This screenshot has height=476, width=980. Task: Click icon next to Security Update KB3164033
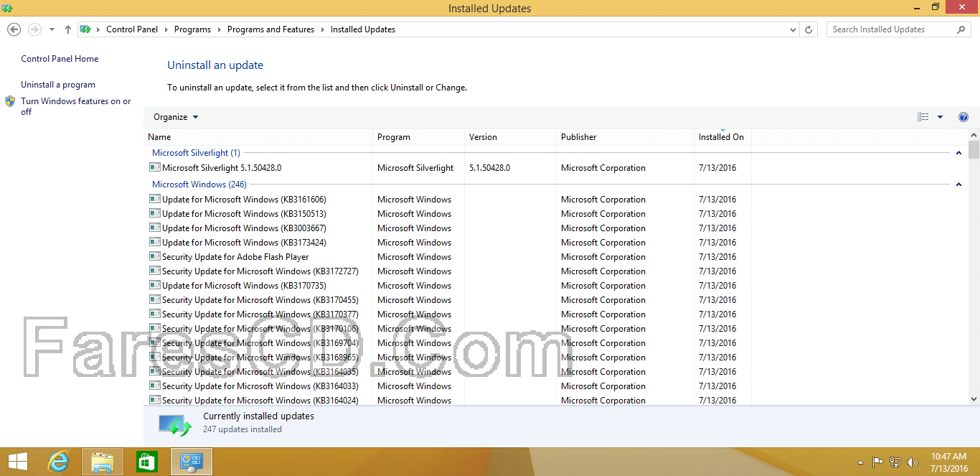click(x=154, y=386)
